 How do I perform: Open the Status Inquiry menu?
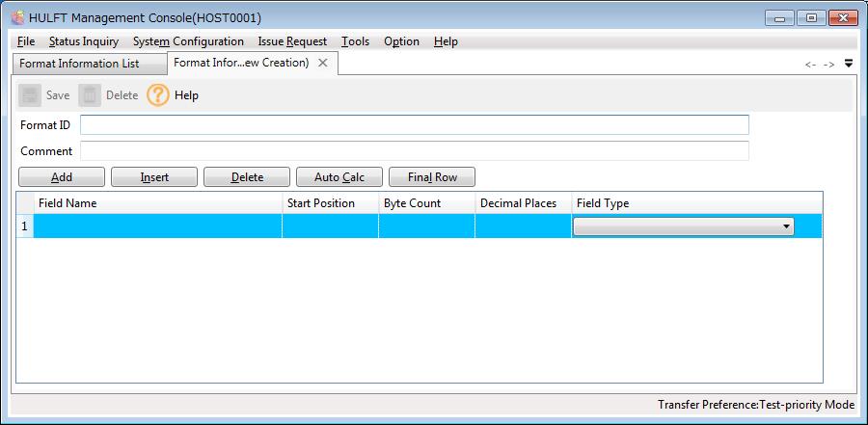[x=84, y=41]
